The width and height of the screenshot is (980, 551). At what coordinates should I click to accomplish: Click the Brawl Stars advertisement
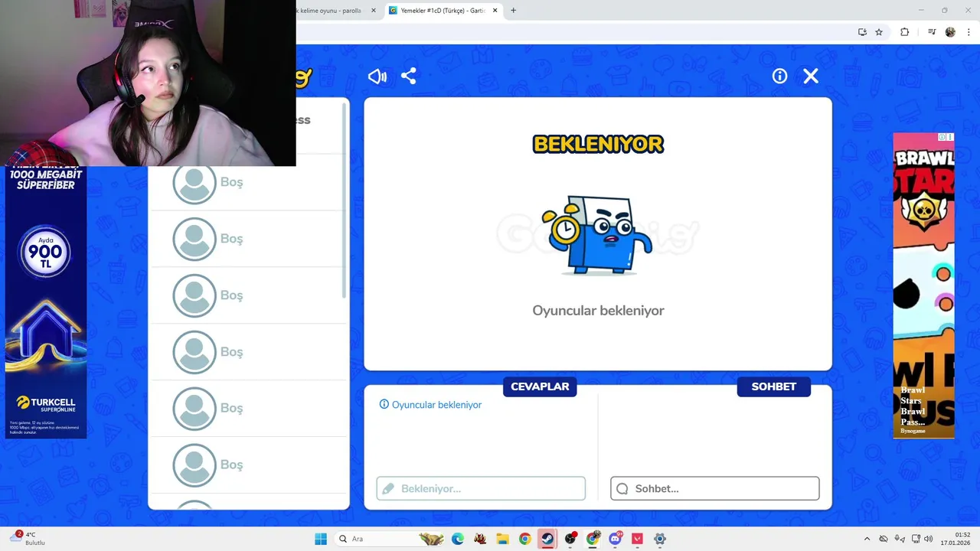coord(923,285)
